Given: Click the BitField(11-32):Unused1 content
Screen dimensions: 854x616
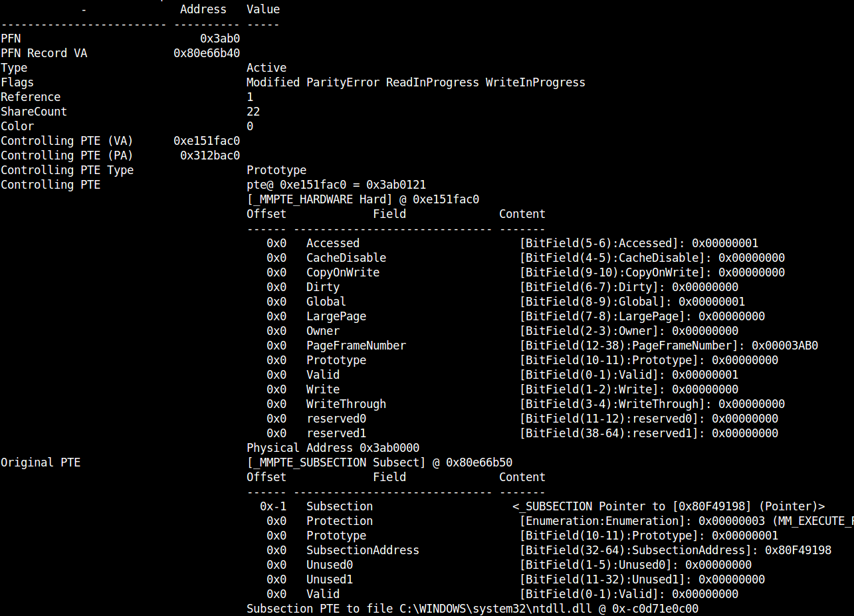Looking at the screenshot, I should click(642, 579).
